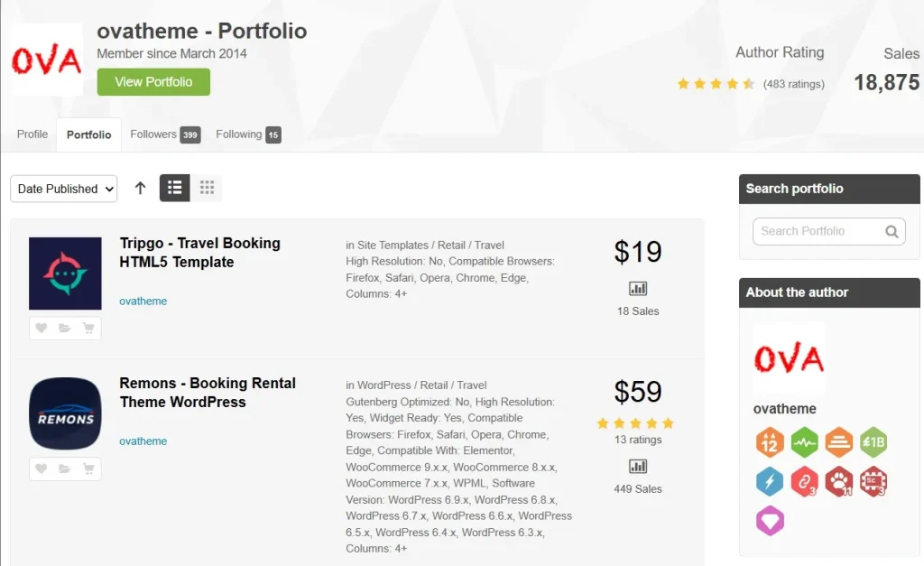Click the red paw print badge

839,481
